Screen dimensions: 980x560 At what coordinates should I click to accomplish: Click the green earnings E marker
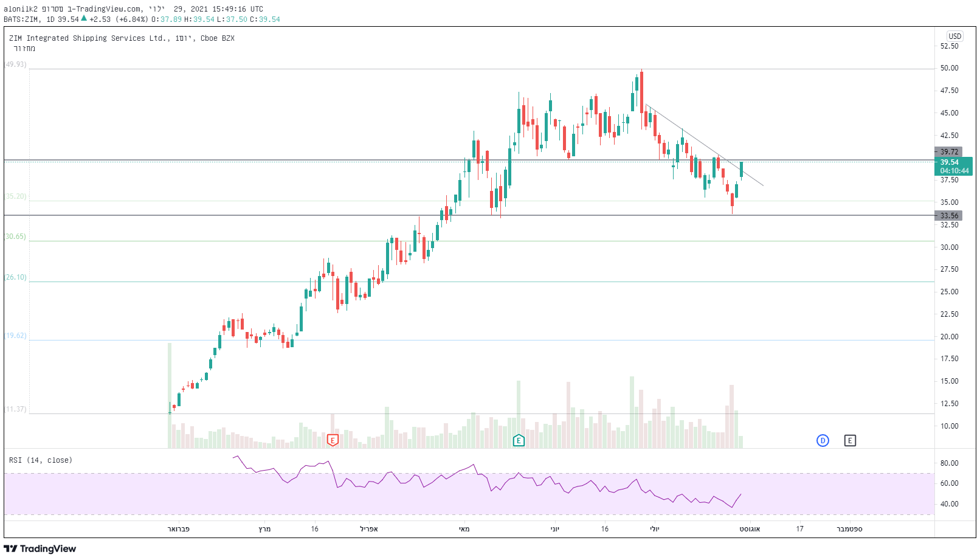(x=519, y=440)
